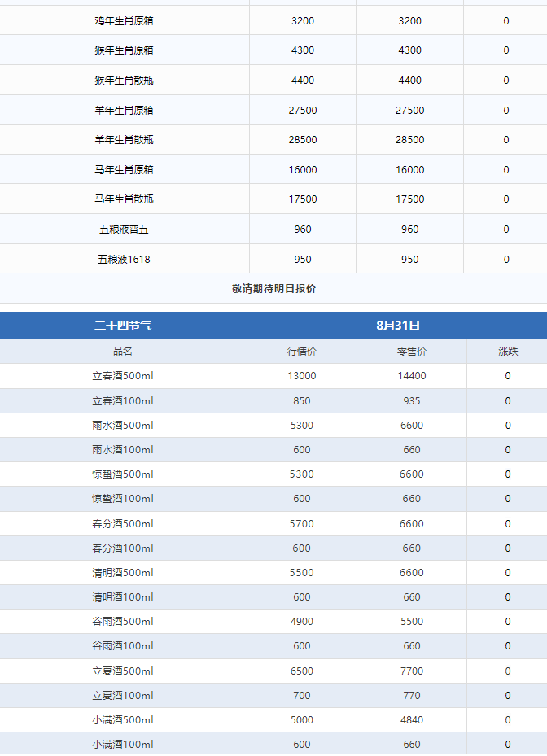Select the 春分酒500ml product name
This screenshot has width=547, height=756.
[123, 523]
